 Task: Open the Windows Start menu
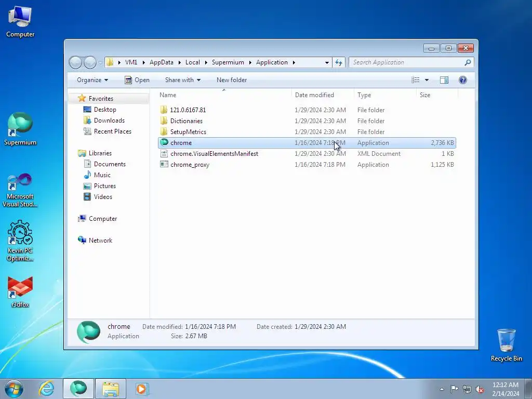coord(14,389)
